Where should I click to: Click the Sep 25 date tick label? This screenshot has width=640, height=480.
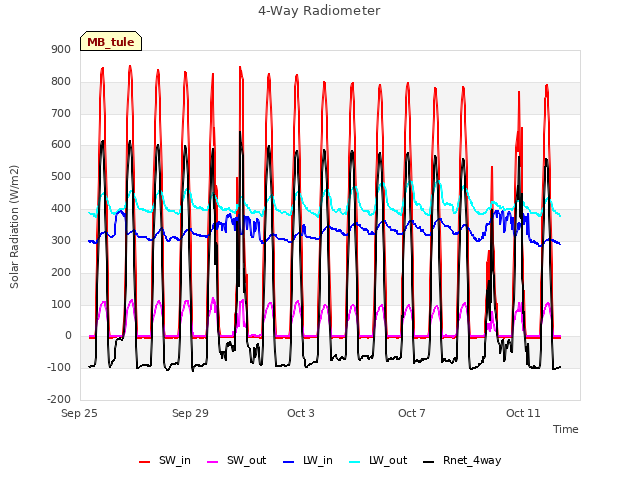79,413
